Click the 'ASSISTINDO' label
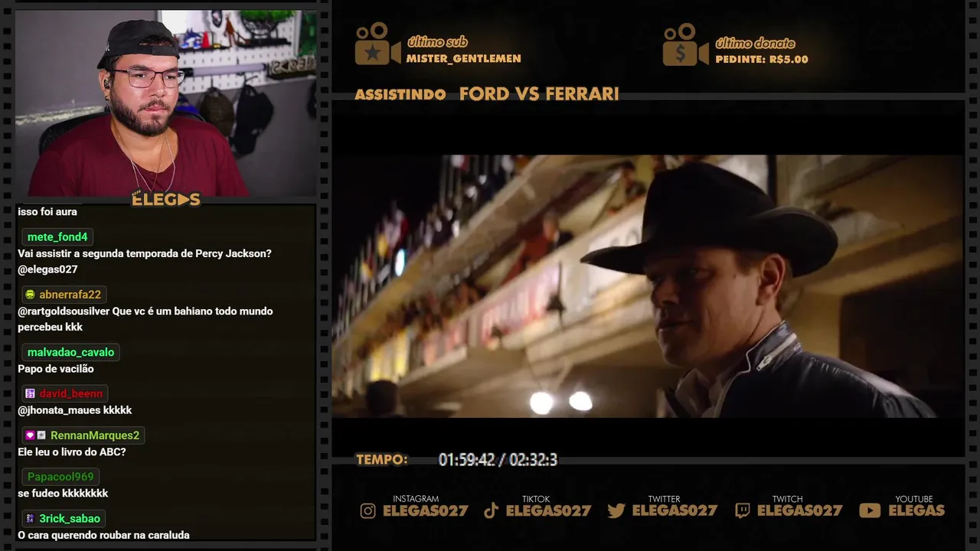The image size is (980, 551). [400, 95]
